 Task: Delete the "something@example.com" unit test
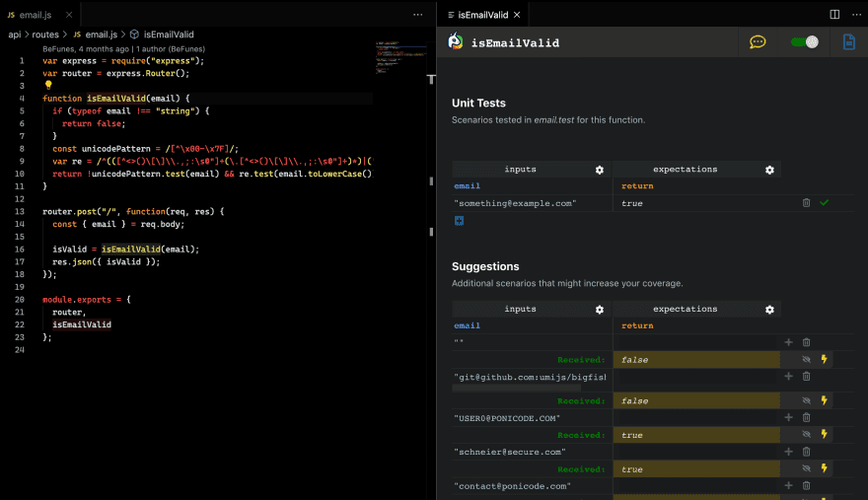coord(806,203)
